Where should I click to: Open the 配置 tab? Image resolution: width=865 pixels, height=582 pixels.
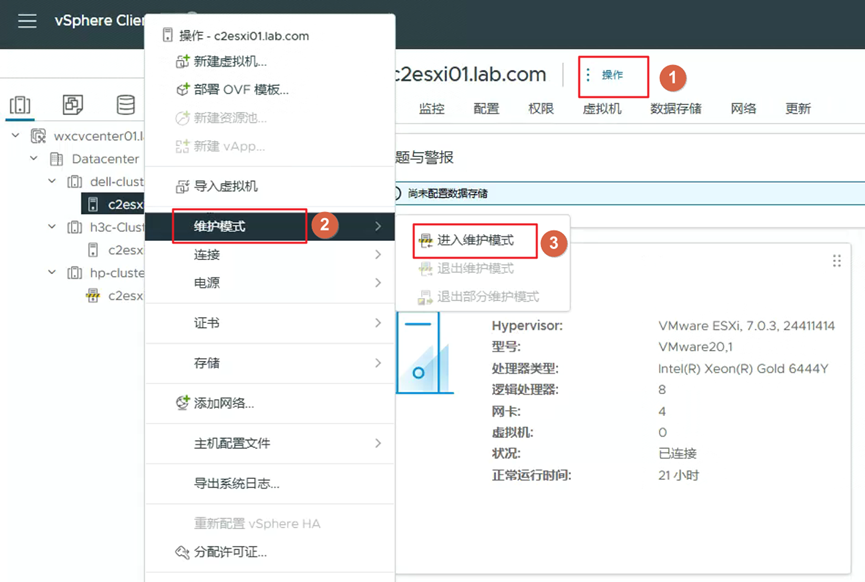(486, 109)
